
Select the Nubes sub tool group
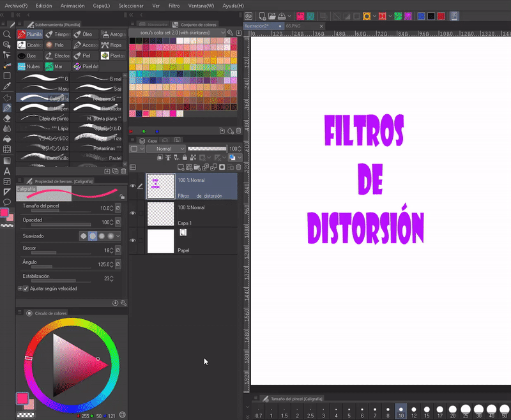(x=29, y=66)
